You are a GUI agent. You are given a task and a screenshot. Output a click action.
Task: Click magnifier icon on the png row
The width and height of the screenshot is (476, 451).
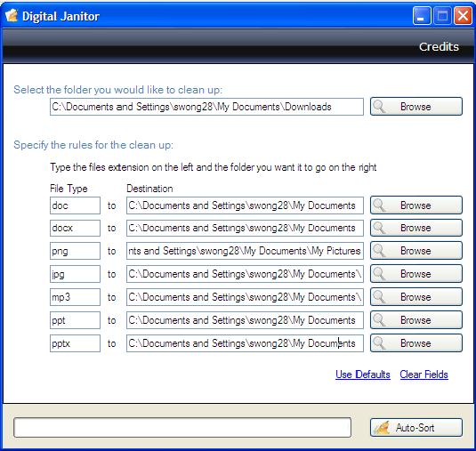tap(379, 251)
